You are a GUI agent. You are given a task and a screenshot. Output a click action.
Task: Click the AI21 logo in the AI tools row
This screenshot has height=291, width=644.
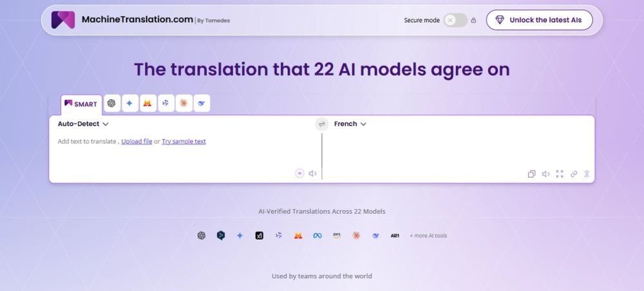(x=395, y=236)
